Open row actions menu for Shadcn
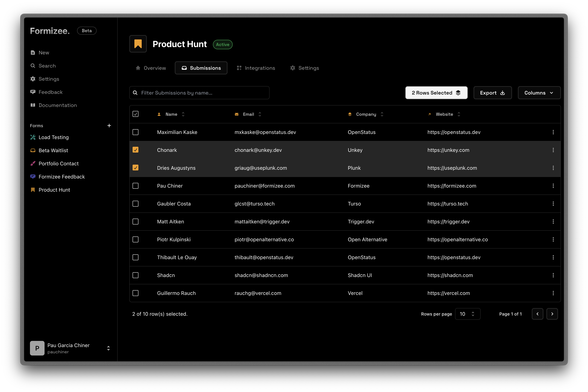Image resolution: width=588 pixels, height=392 pixels. (x=553, y=275)
